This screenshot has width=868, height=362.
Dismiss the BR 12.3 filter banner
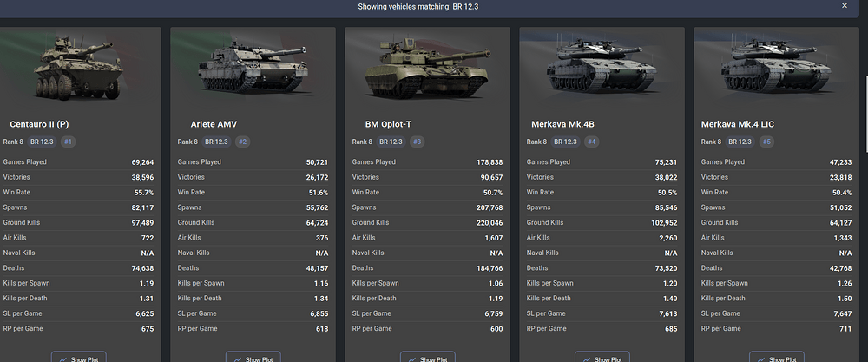point(845,5)
